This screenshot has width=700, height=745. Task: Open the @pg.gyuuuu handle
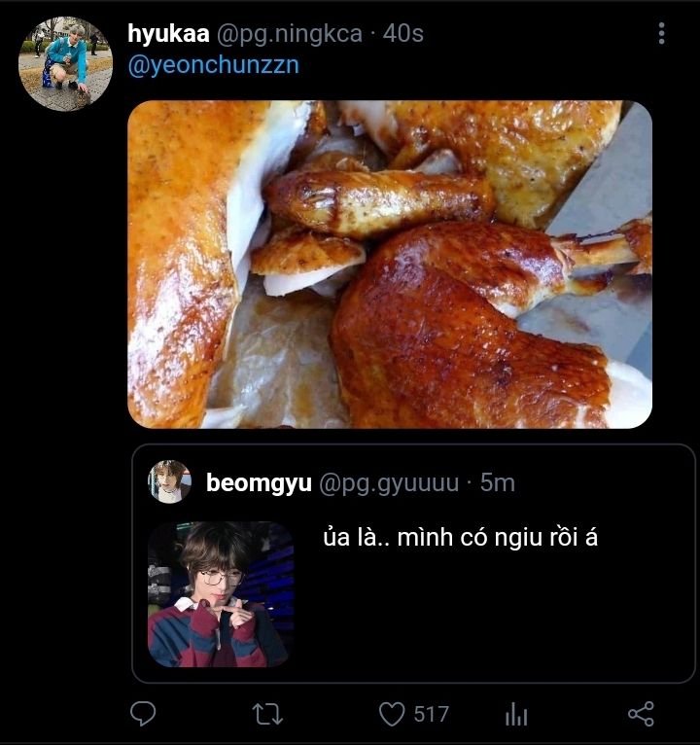coord(389,482)
